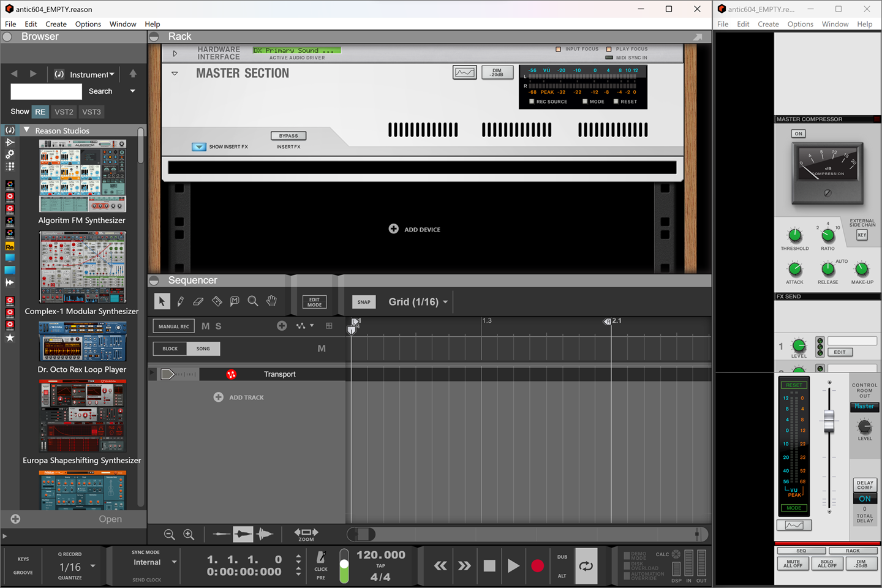Toggle the VST3 filter in browser
This screenshot has height=588, width=882.
pyautogui.click(x=91, y=111)
